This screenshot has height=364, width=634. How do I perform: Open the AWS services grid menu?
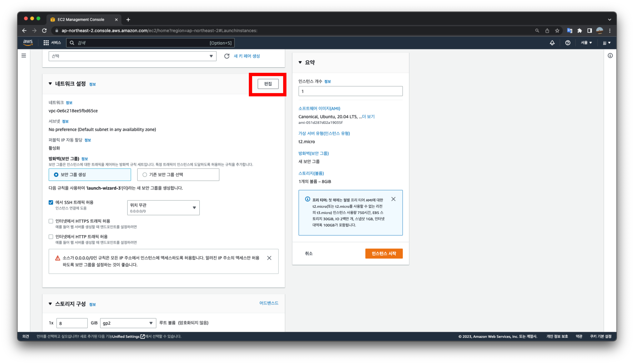point(46,43)
